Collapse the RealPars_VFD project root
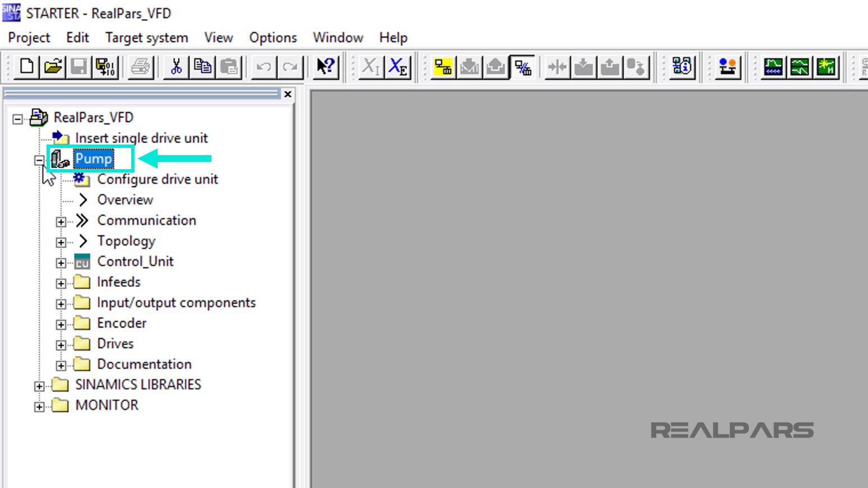 [x=18, y=119]
